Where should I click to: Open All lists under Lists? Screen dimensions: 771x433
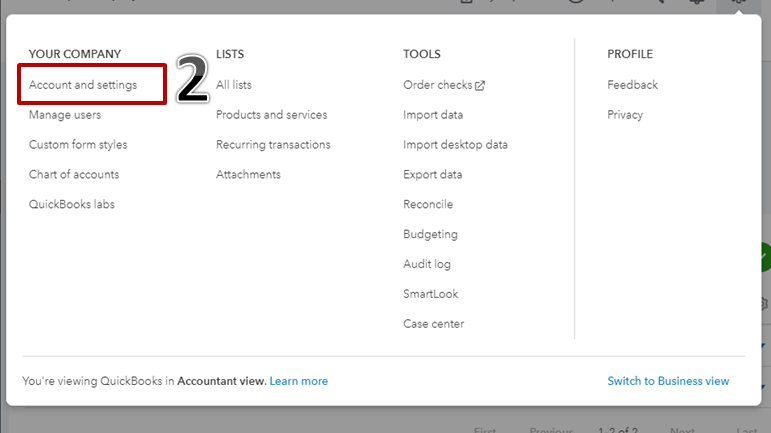point(234,85)
